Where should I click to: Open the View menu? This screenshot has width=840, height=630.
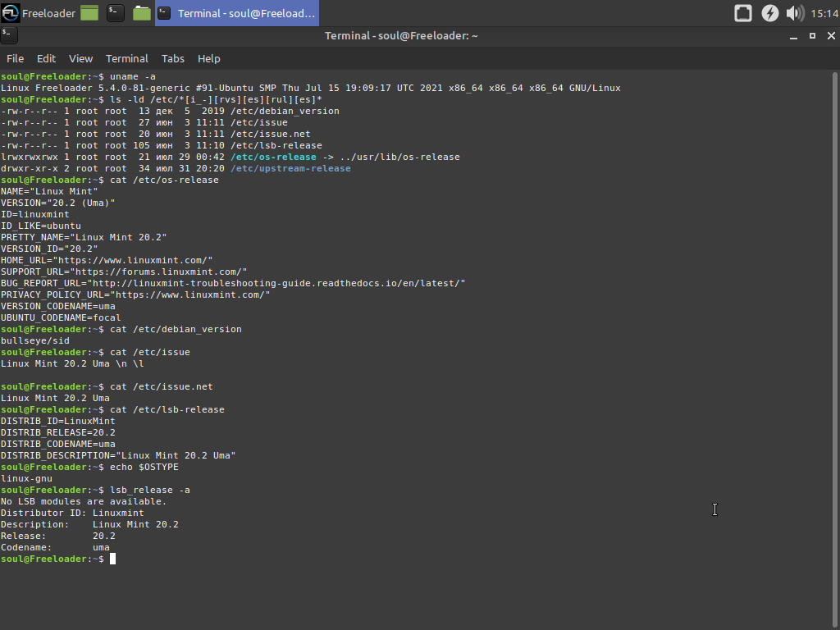point(80,58)
